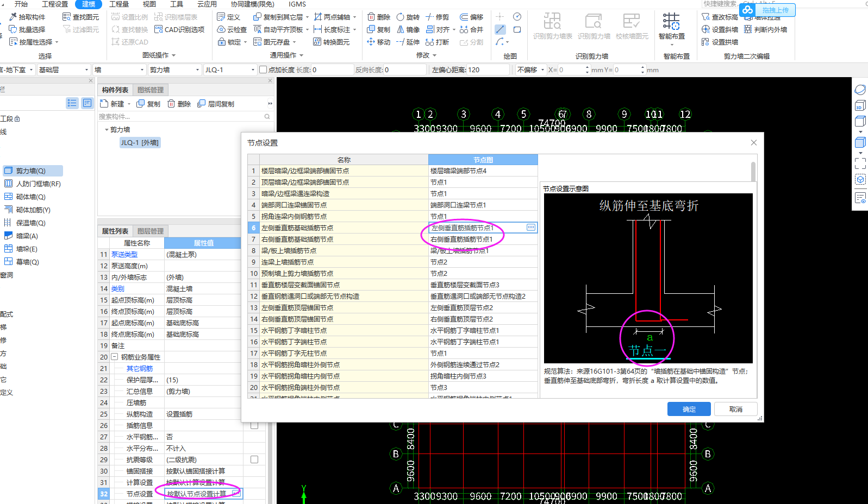Click the 泵送类型 property link
Viewport: 868px width, 504px height.
[124, 254]
